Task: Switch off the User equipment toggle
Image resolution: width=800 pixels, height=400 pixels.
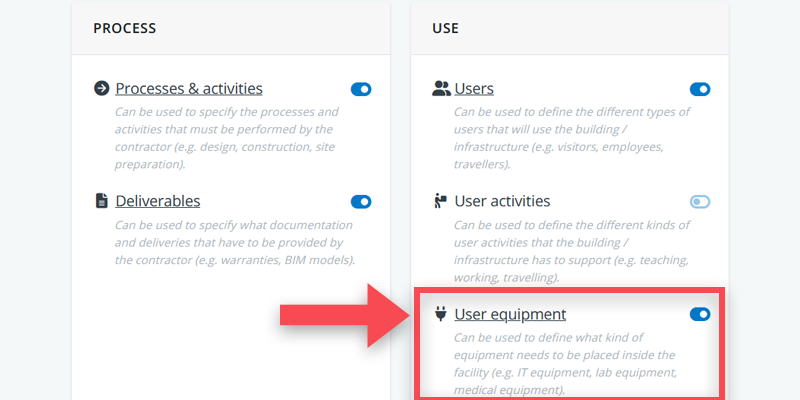Action: (x=700, y=315)
